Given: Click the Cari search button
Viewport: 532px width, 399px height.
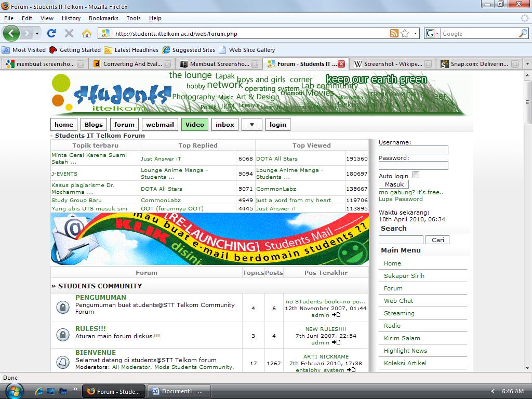Looking at the screenshot, I should click(437, 240).
